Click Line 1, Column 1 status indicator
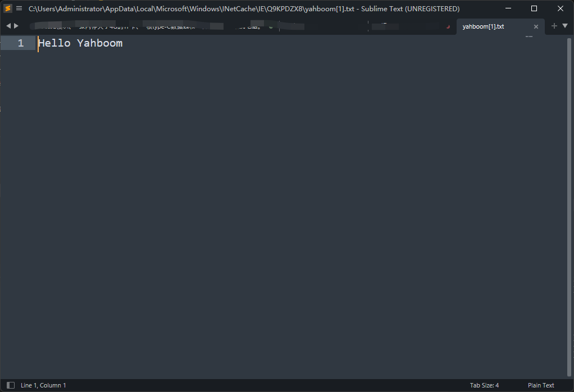This screenshot has height=392, width=574. coord(43,385)
